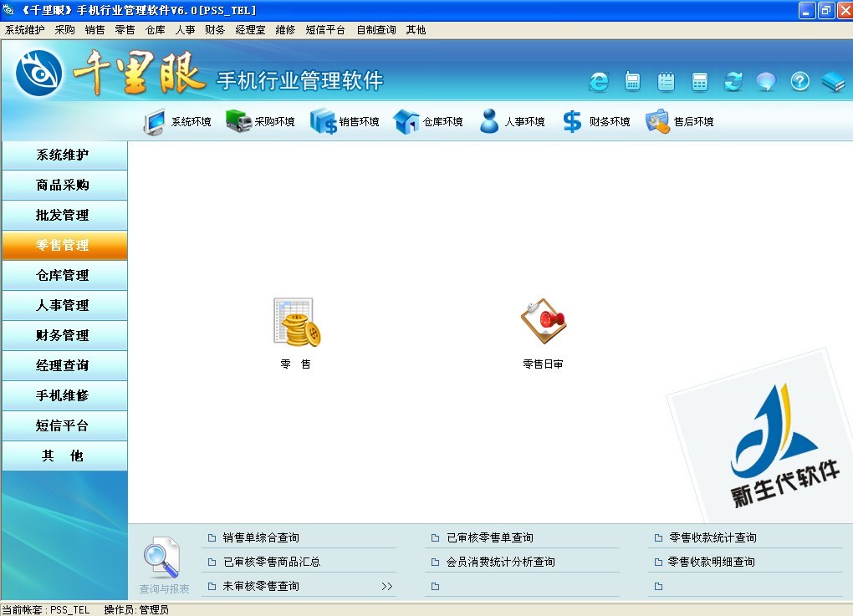
Task: Open 仓库环境 house icon
Action: 406,121
